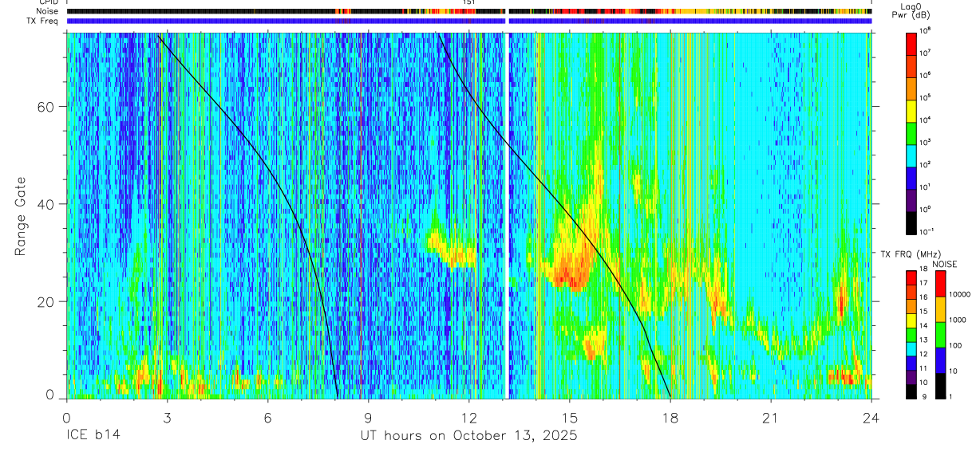Click the Range Gate tick label '40'
This screenshot has width=980, height=452.
45,204
